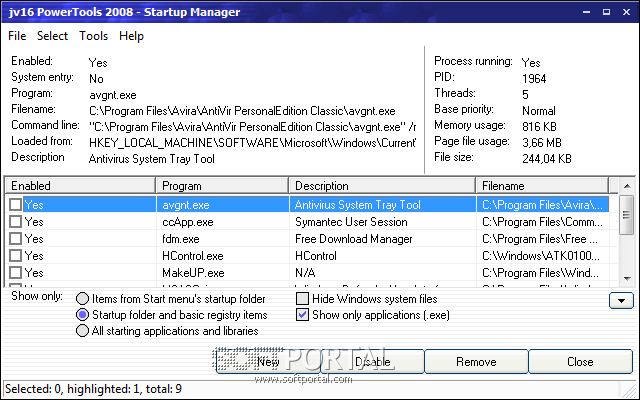Click the list scrollbar up arrow

pyautogui.click(x=627, y=186)
